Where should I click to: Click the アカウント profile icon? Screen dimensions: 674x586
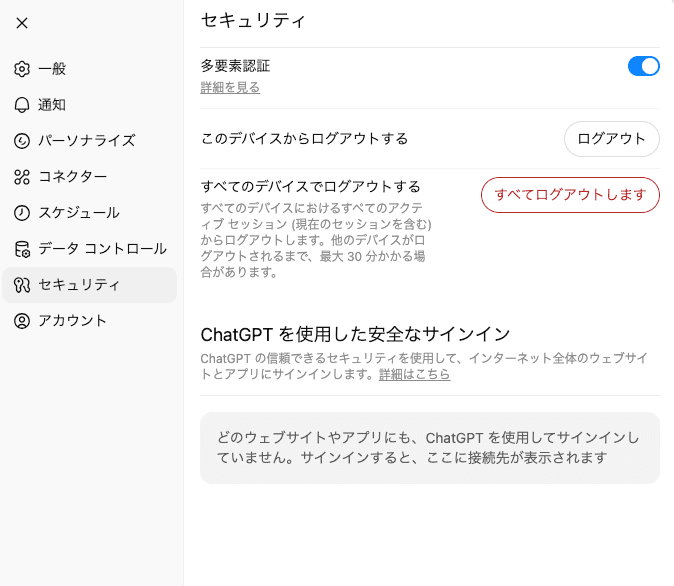(22, 321)
